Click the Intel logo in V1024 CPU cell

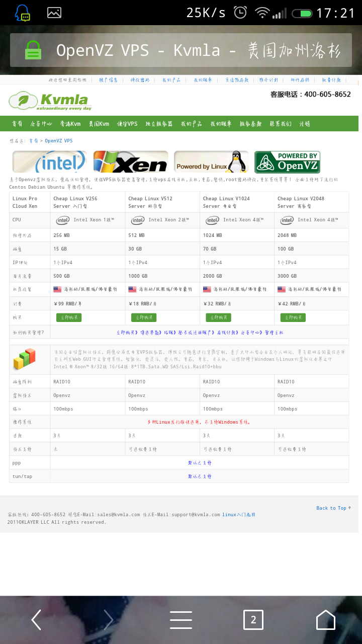[213, 220]
